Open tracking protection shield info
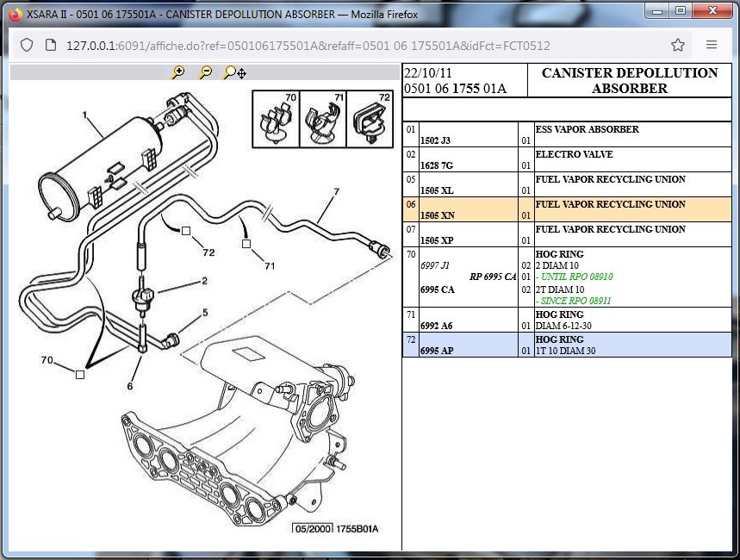 (x=27, y=45)
